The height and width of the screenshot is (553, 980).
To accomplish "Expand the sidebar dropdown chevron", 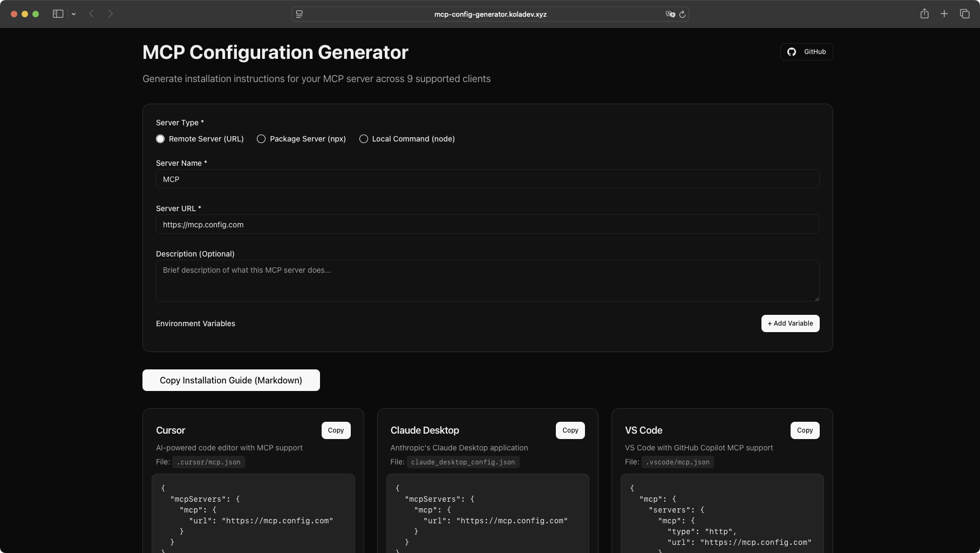I will (x=73, y=14).
